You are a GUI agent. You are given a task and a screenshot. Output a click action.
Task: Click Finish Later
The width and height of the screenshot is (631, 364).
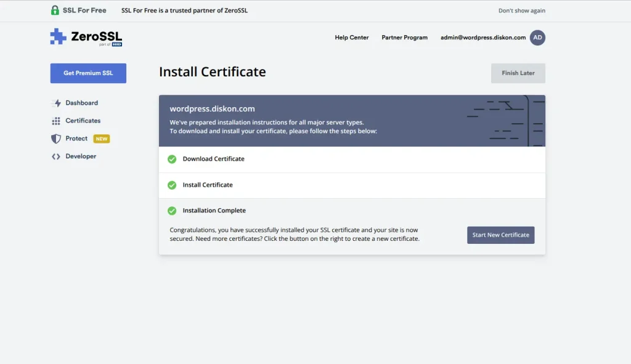point(518,73)
